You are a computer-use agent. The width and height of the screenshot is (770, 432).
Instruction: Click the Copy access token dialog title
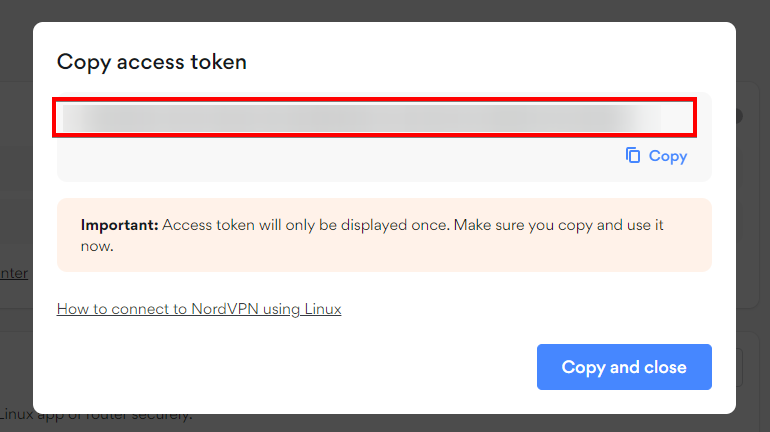pos(152,62)
